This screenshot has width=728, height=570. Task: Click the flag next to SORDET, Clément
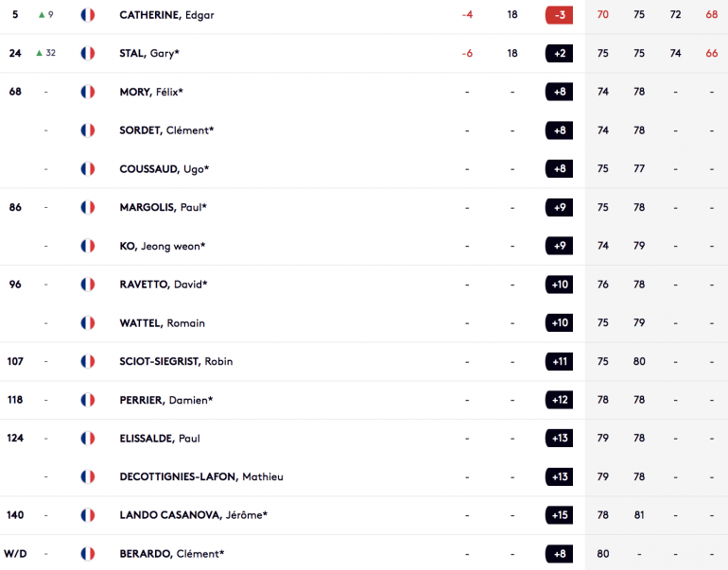click(x=88, y=130)
